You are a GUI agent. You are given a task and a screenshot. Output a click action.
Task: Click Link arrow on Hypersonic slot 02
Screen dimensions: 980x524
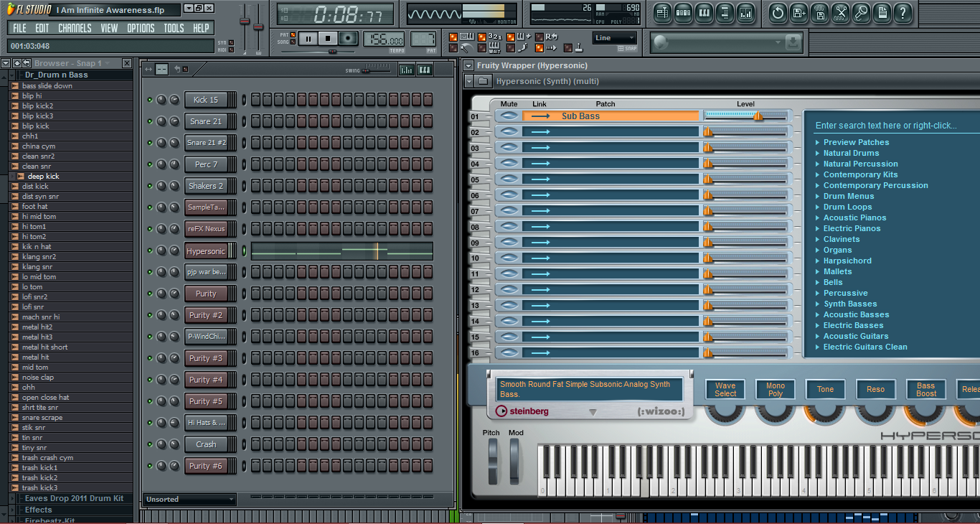point(541,131)
